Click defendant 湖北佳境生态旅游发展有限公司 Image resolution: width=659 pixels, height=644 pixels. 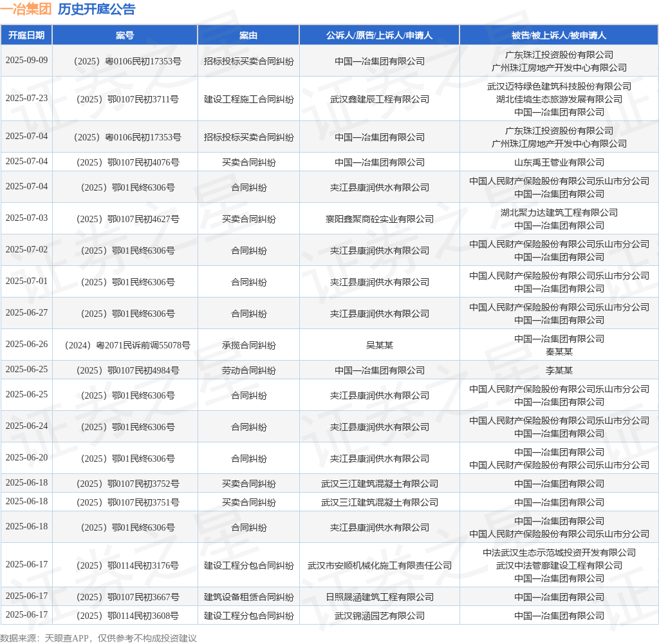[x=559, y=99]
